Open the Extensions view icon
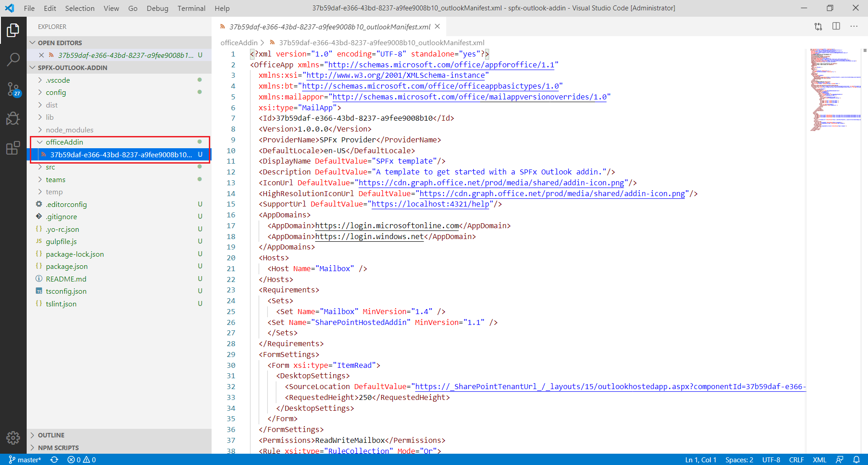Viewport: 868px width, 465px height. [x=13, y=148]
